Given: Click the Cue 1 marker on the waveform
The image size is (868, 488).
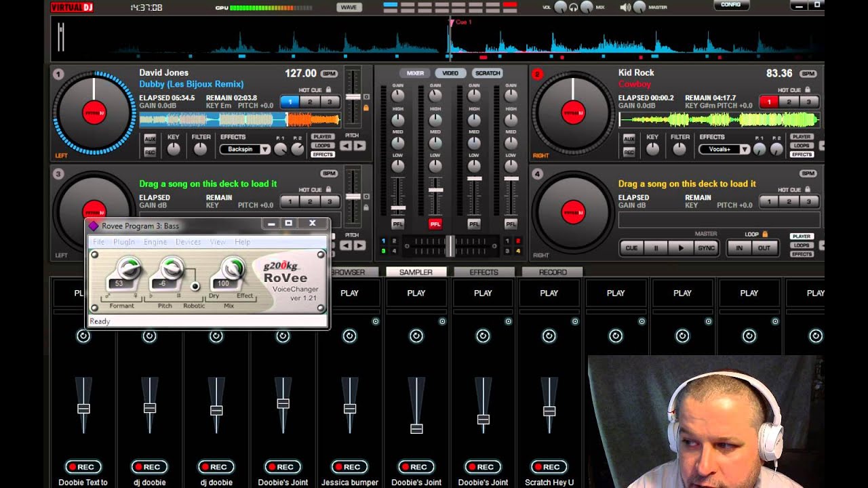Looking at the screenshot, I should [x=460, y=22].
